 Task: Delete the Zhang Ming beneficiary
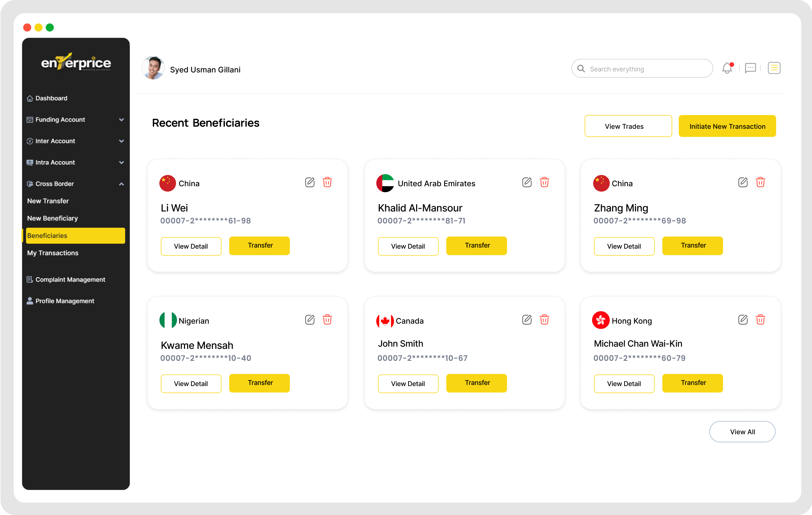click(x=760, y=182)
